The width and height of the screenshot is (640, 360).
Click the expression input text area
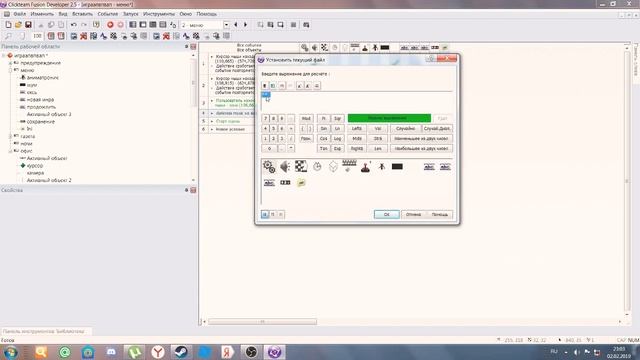357,101
